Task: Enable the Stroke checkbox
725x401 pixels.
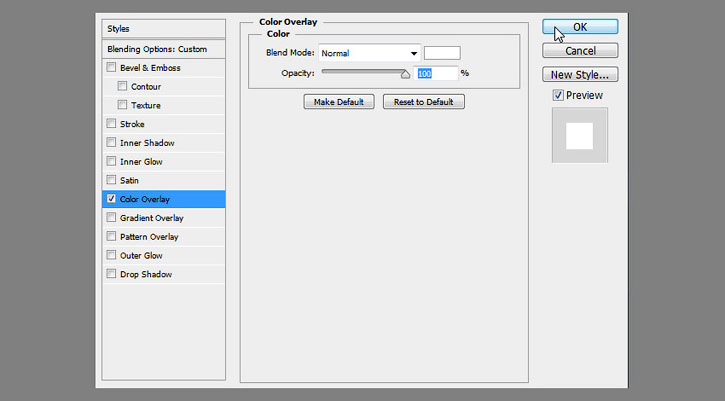Action: coord(111,123)
